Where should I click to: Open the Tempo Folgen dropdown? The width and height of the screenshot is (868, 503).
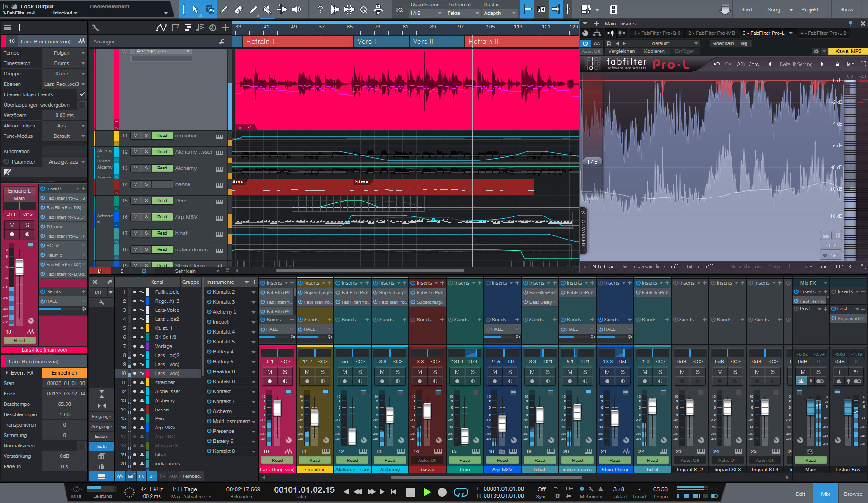click(64, 53)
